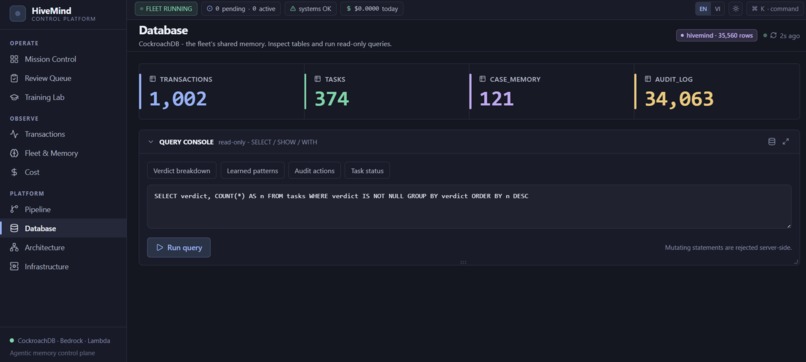Load the Verdict breakdown preset query
The height and width of the screenshot is (362, 806).
point(182,171)
